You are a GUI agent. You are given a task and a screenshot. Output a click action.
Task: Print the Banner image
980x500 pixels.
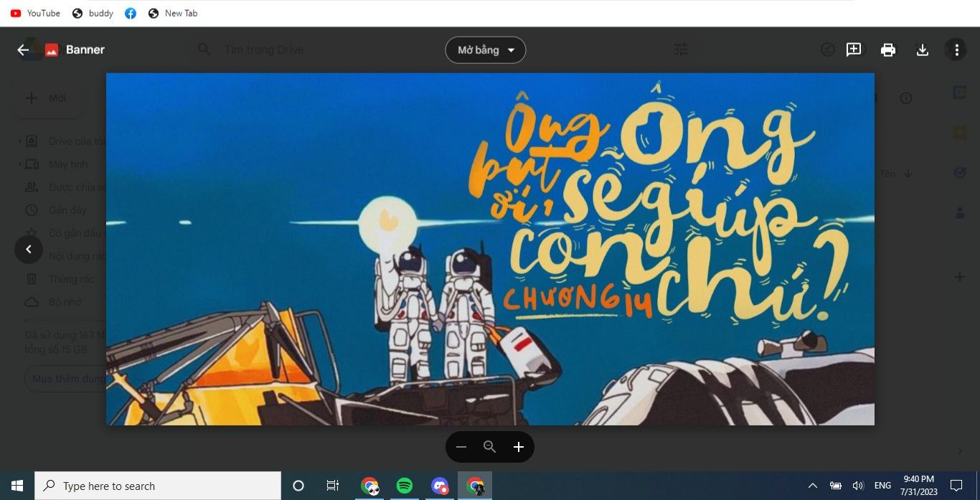pos(888,49)
